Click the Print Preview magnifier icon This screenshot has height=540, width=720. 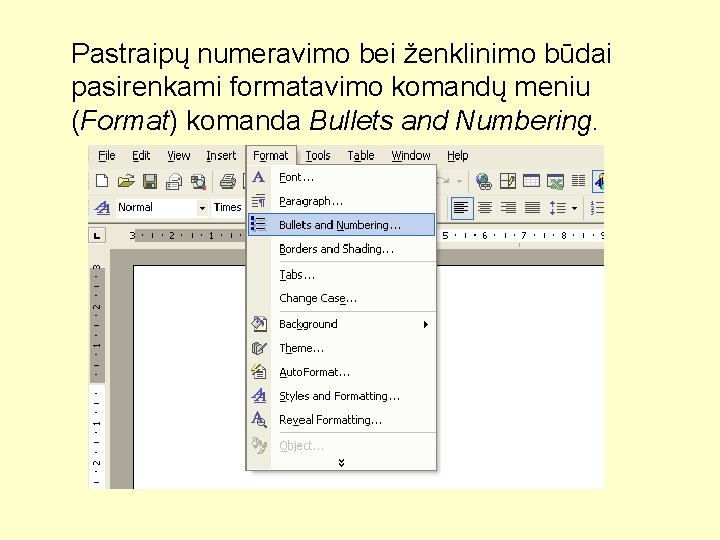tap(198, 181)
